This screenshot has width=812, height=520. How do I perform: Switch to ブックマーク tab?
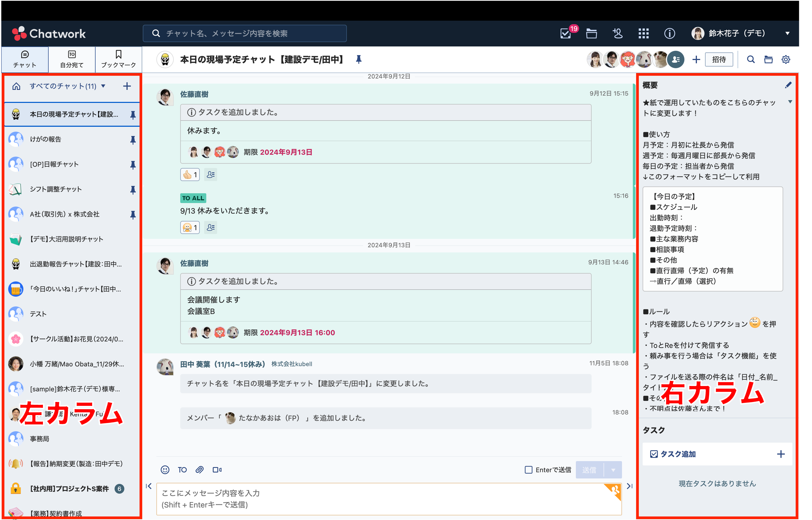click(119, 60)
